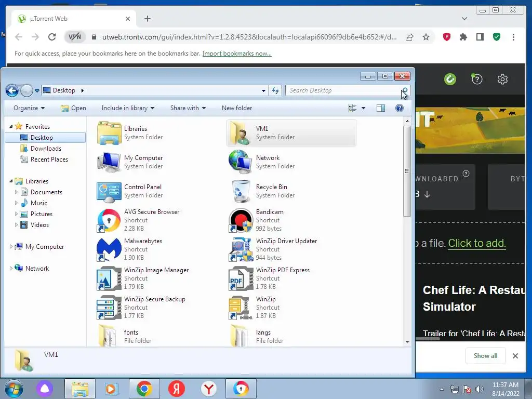Open recent pages dropdown beside forward button
This screenshot has width=532, height=399.
coord(37,91)
